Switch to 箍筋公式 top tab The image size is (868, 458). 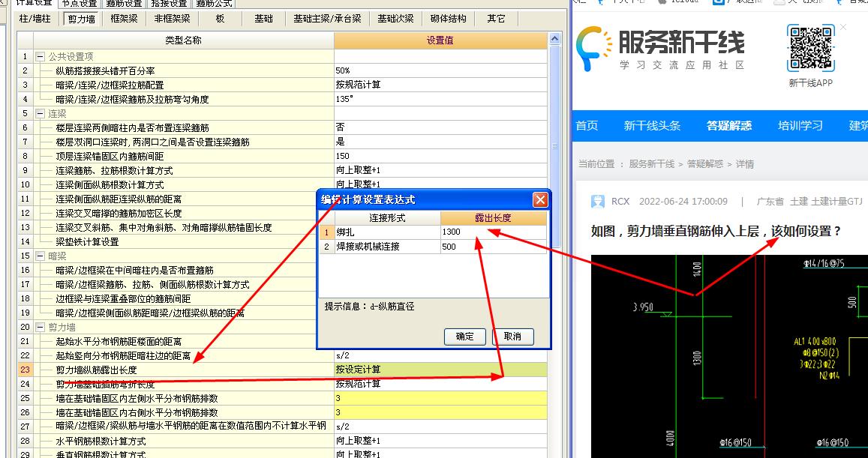coord(215,4)
